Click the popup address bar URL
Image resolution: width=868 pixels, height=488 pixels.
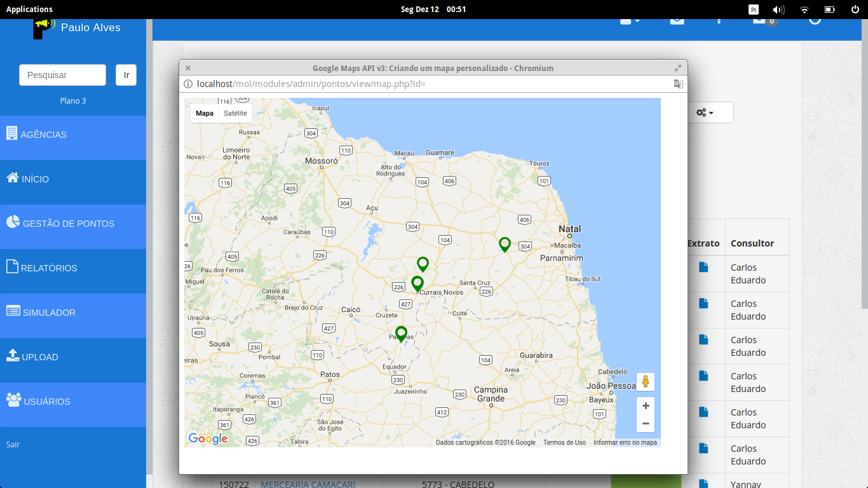coord(311,84)
